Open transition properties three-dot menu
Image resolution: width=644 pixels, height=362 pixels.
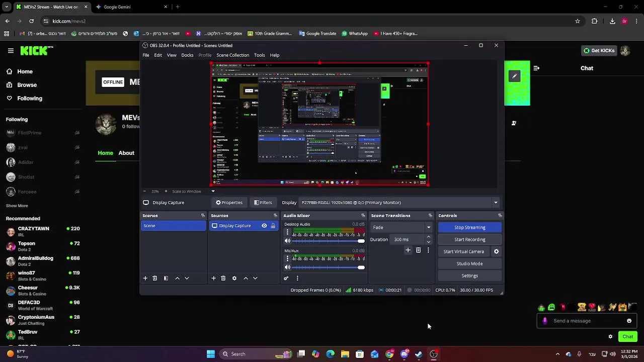click(428, 250)
